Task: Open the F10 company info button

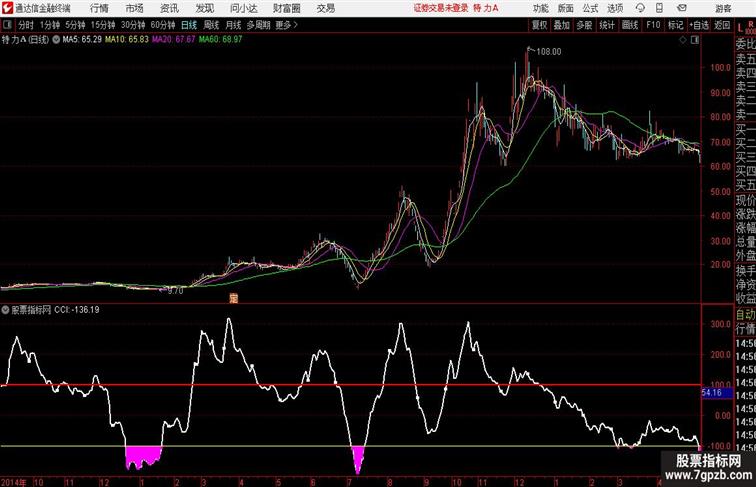Action: click(653, 25)
